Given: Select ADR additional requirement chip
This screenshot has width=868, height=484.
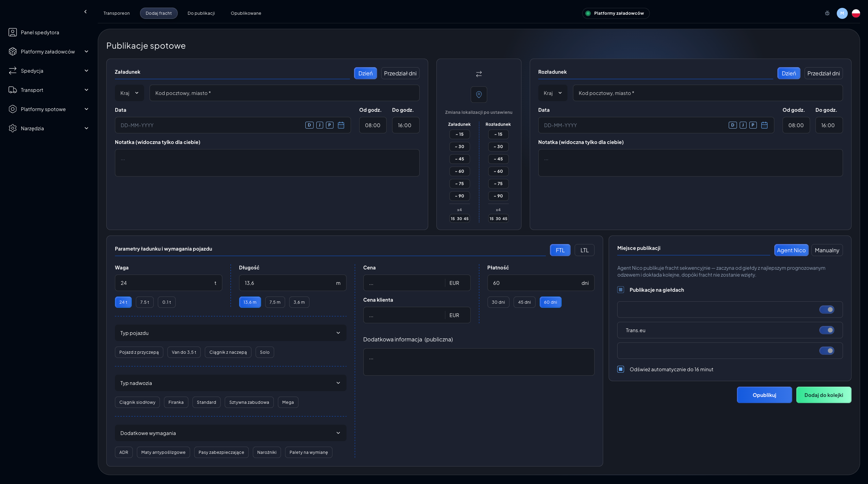Looking at the screenshot, I should tap(124, 452).
